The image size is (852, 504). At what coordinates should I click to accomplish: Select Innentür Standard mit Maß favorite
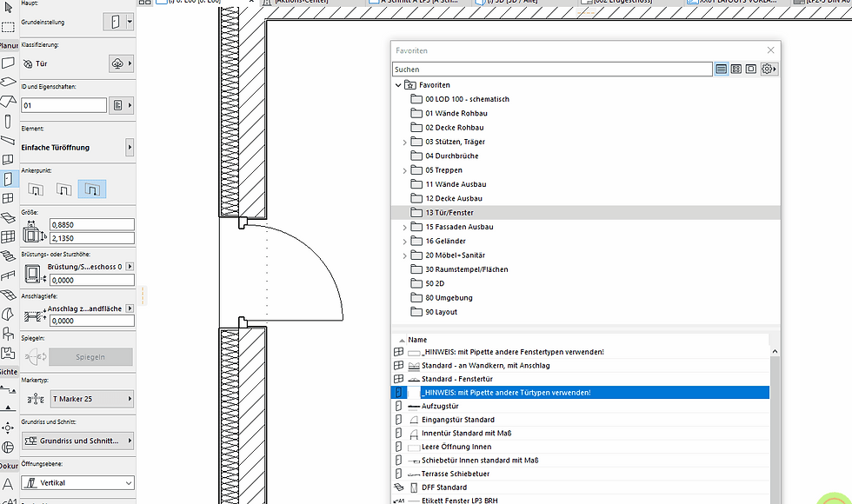[581, 433]
